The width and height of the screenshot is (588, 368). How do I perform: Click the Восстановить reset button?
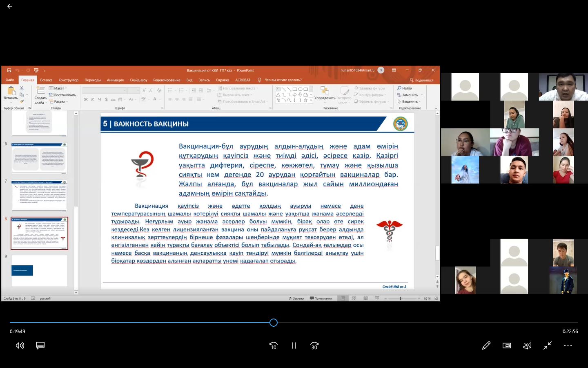[62, 95]
